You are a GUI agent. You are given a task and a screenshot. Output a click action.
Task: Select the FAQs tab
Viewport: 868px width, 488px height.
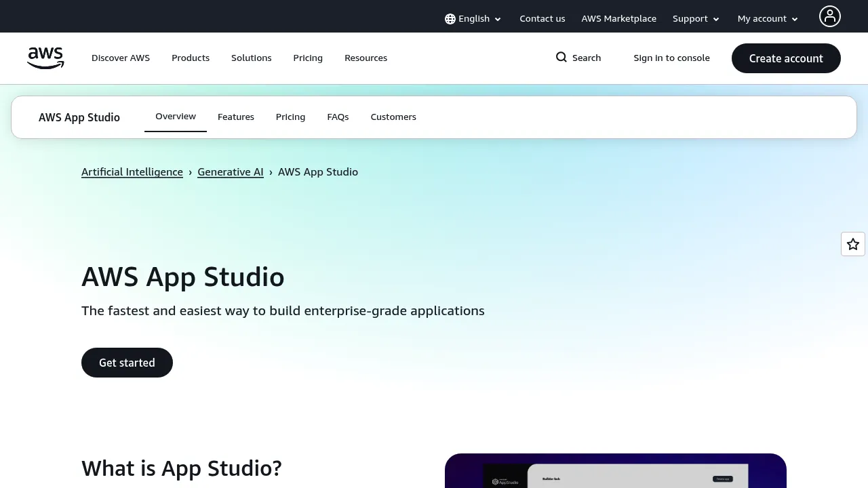click(338, 117)
